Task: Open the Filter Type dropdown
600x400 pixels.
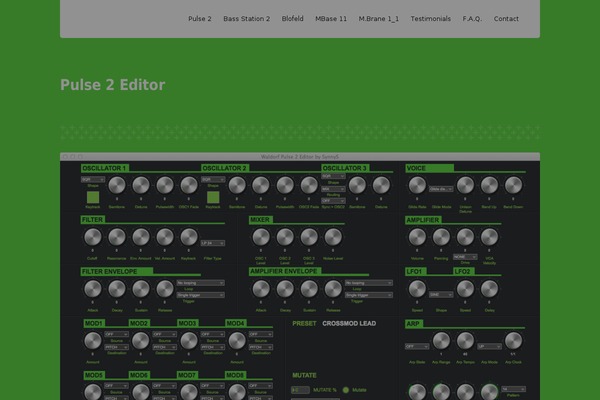Action: coord(213,243)
